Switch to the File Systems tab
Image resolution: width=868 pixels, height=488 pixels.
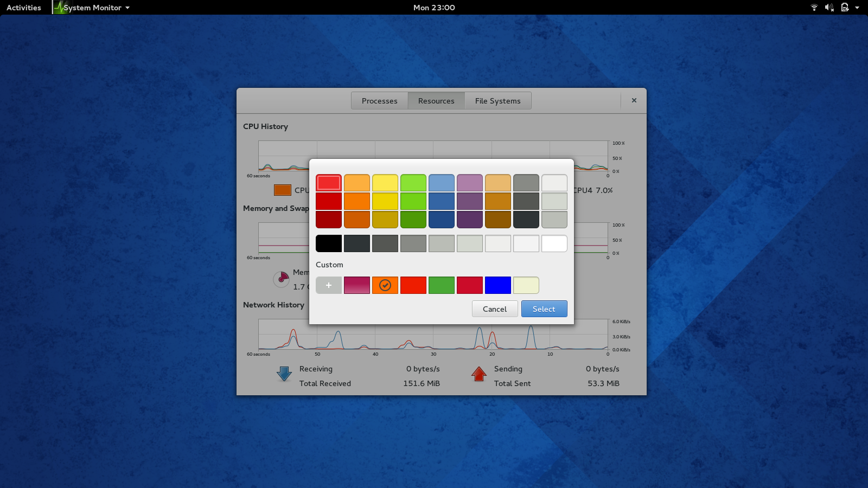497,100
